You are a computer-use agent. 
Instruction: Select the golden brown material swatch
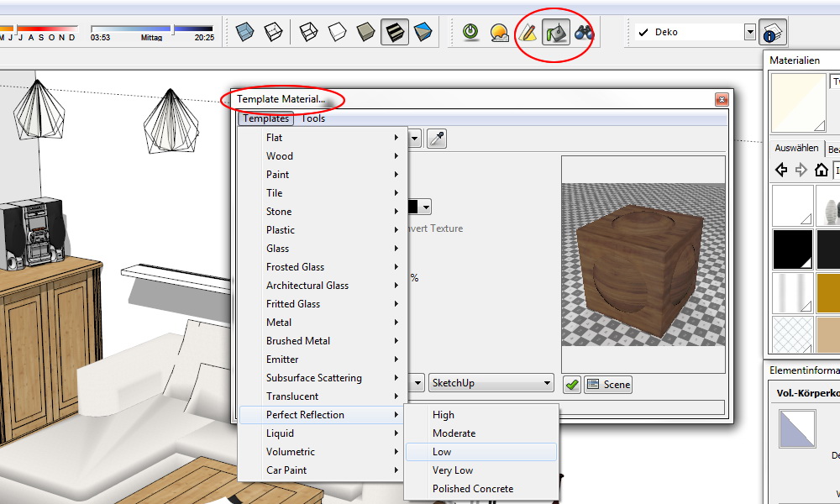(827, 291)
